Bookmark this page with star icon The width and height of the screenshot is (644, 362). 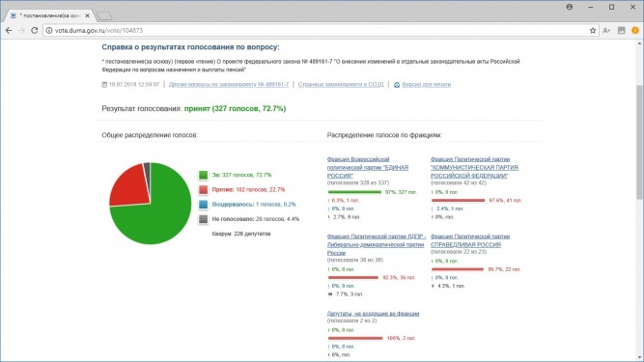pos(593,30)
